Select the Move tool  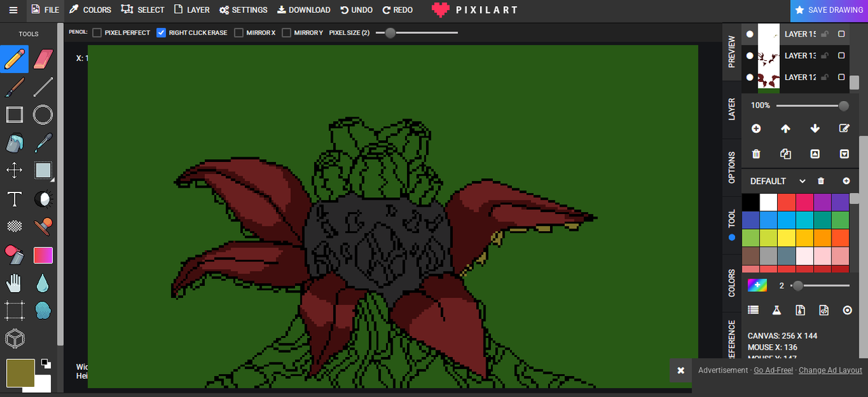(14, 171)
